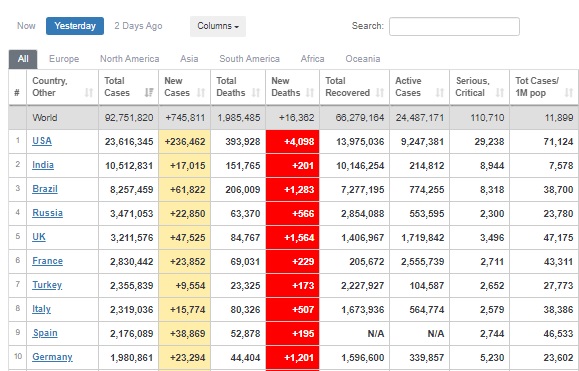Show data from 2 Days Ago
The image size is (579, 371).
tap(138, 26)
